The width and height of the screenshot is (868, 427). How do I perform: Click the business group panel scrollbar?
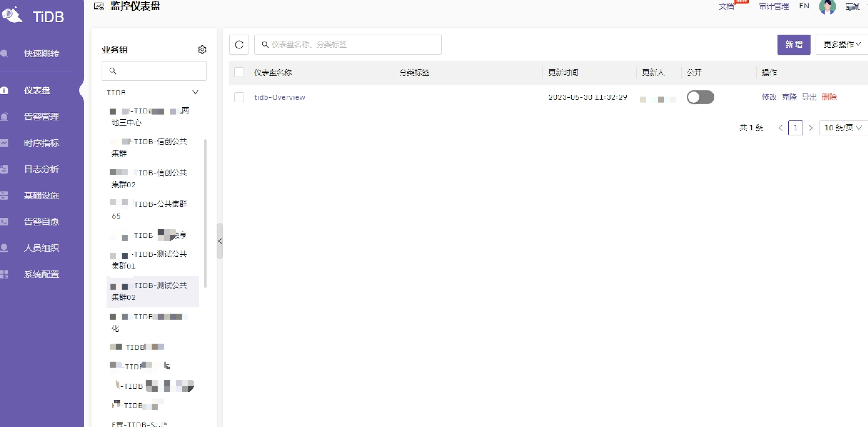click(205, 213)
